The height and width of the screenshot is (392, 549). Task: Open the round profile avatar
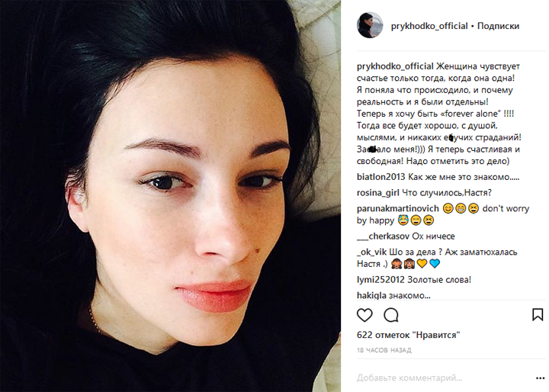pos(369,25)
